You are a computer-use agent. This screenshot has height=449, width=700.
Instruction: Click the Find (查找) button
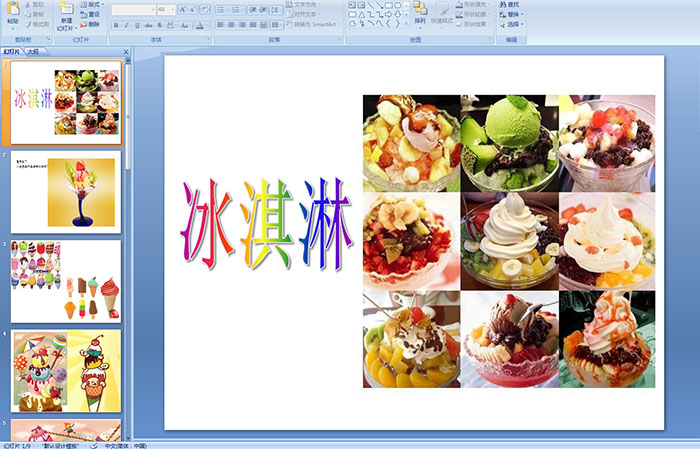(x=509, y=4)
